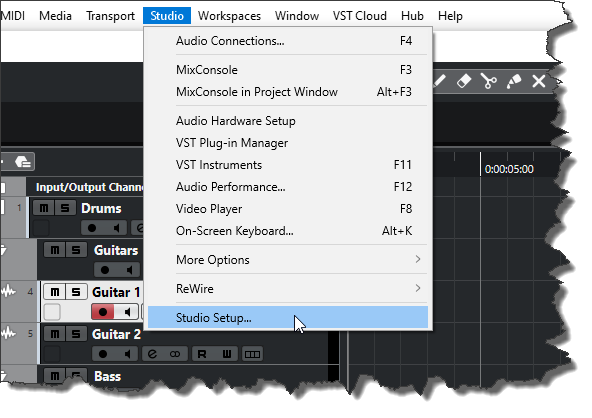This screenshot has height=418, width=592.
Task: Select the Split scissors tool
Action: pos(489,81)
